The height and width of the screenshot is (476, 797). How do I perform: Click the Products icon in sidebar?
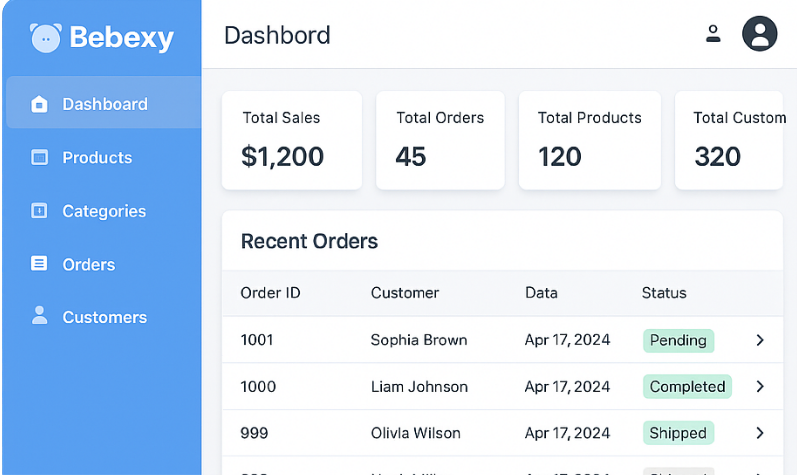pos(39,157)
